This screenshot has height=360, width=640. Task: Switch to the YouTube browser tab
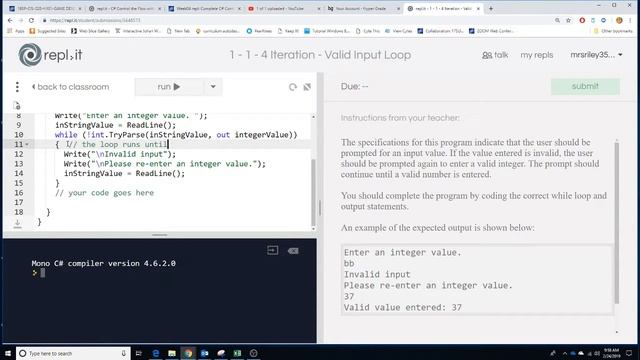[x=284, y=8]
